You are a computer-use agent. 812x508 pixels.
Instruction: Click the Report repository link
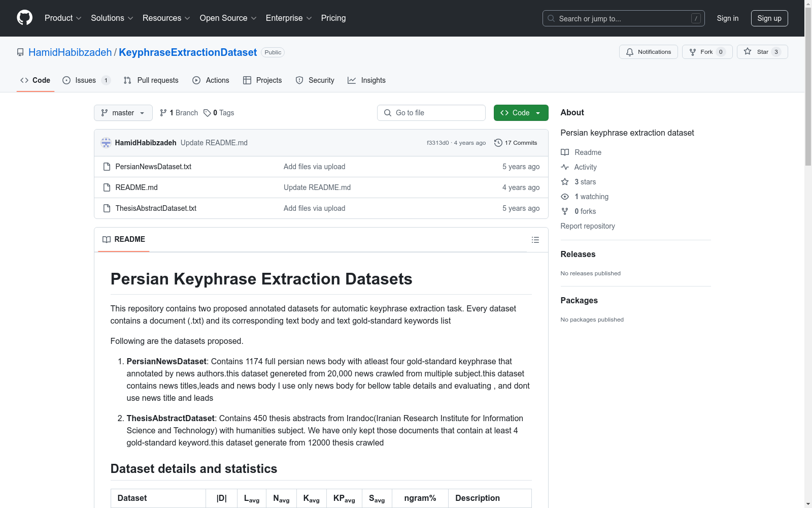coord(588,226)
